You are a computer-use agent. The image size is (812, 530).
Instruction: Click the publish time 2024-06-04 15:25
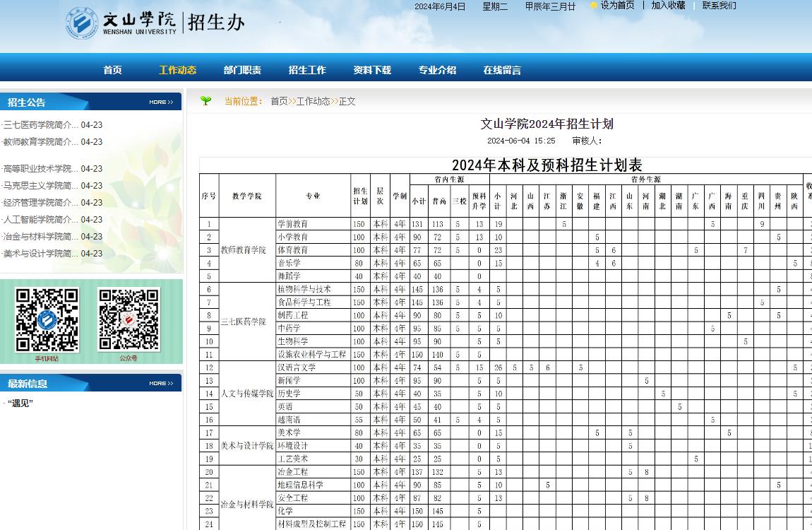[x=521, y=141]
